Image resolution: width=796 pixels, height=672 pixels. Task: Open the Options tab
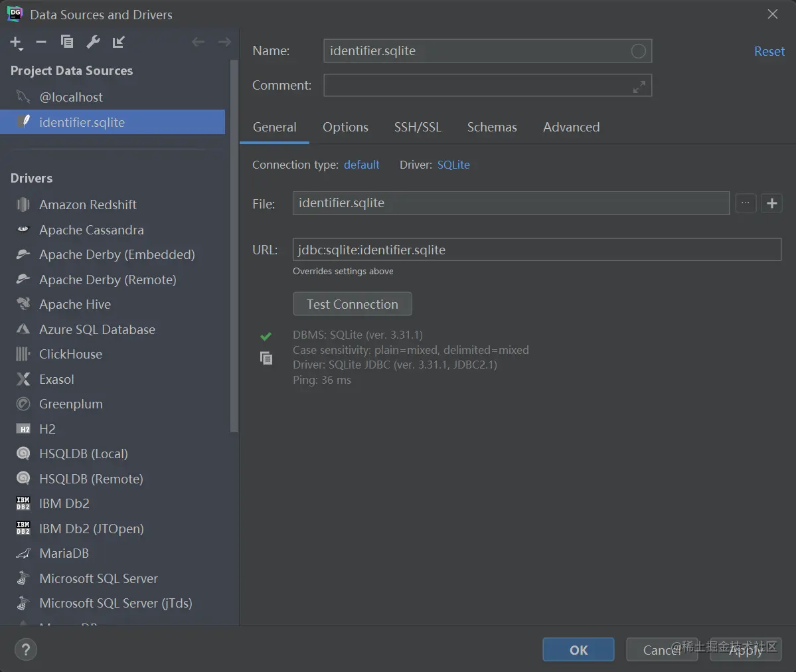[345, 127]
